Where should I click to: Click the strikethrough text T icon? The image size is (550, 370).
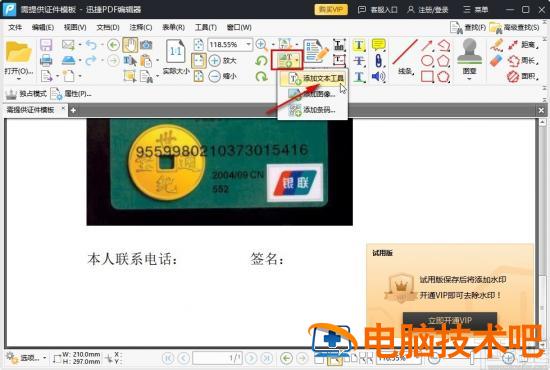pyautogui.click(x=359, y=61)
